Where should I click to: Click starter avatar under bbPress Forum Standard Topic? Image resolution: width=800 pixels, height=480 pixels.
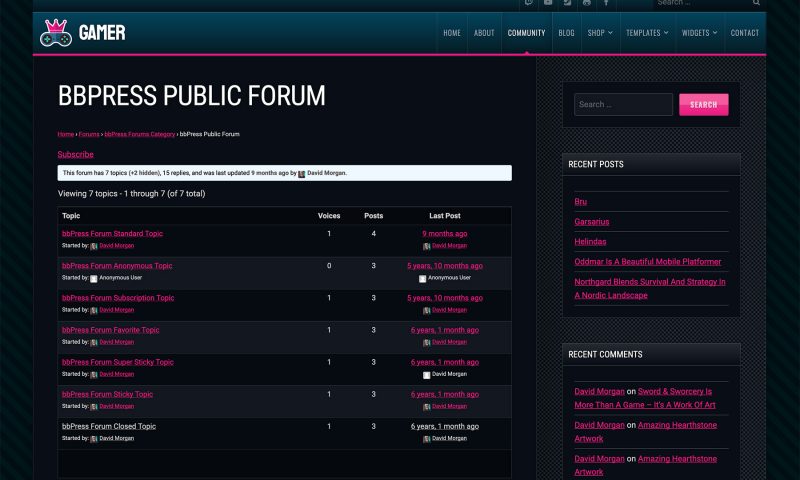[x=94, y=246]
